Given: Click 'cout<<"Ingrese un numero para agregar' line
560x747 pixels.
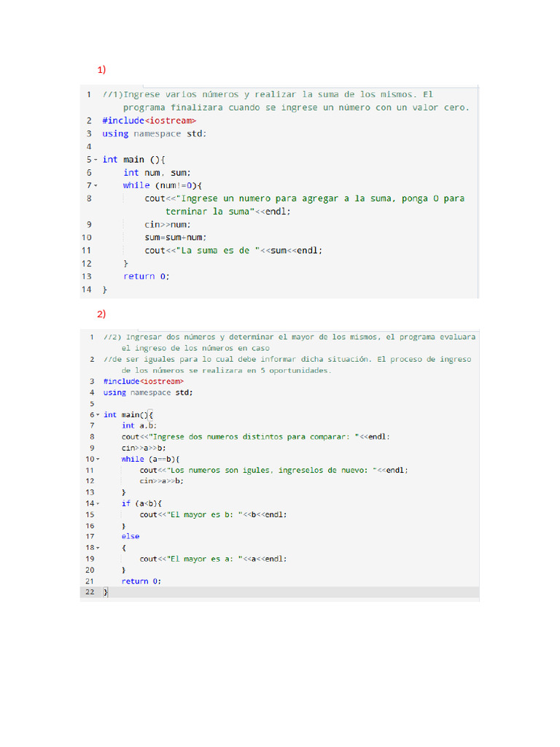Looking at the screenshot, I should pos(305,198).
